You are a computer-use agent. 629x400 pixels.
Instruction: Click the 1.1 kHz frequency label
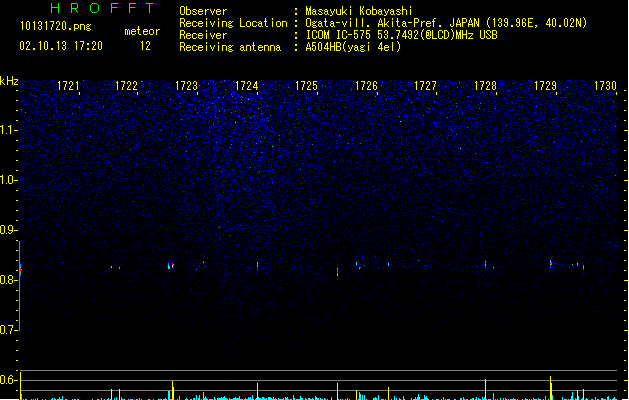[x=8, y=130]
